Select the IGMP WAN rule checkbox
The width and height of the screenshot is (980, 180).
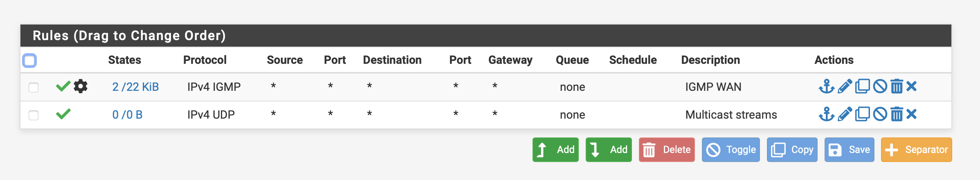(34, 87)
